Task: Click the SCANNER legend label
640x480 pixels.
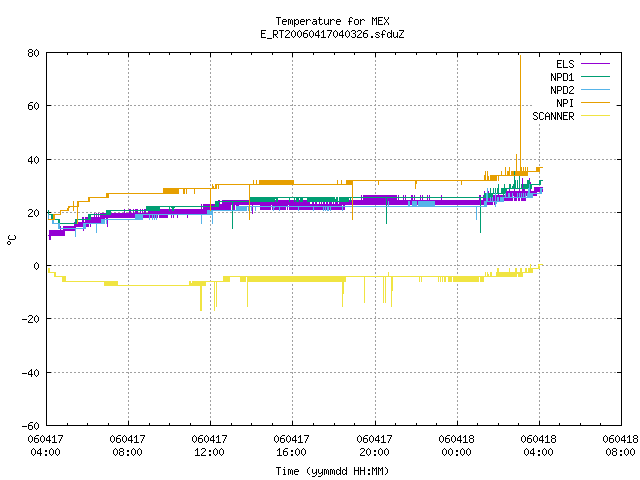Action: 553,116
